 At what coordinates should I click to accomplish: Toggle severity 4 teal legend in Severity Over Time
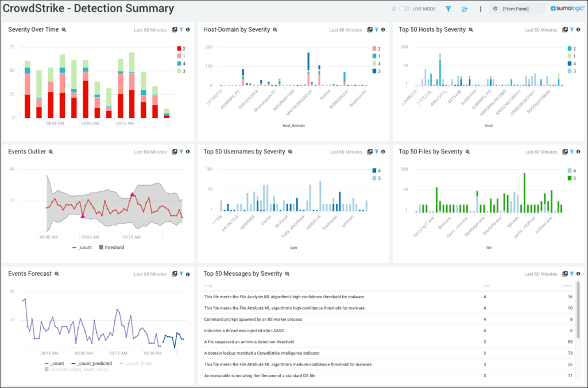[x=181, y=63]
